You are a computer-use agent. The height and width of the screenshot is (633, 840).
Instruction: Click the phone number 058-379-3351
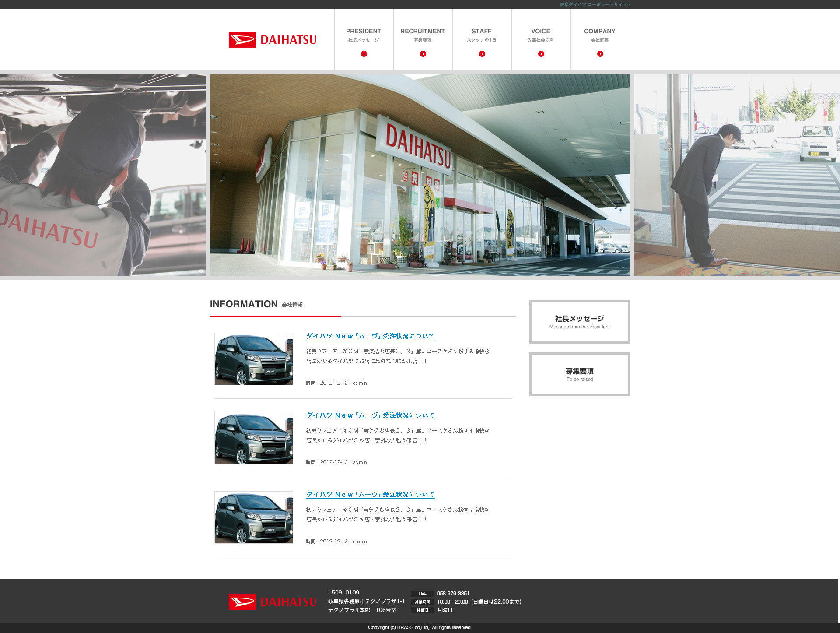coord(453,594)
